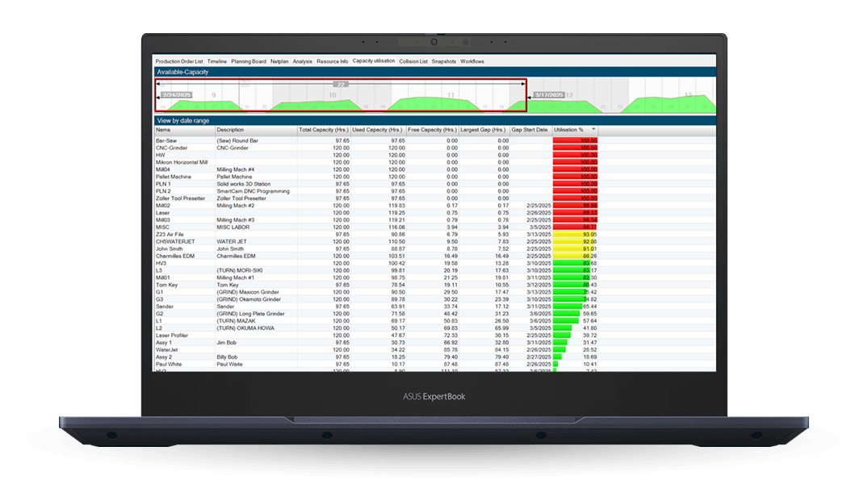Open the Collision List tab
Image resolution: width=868 pixels, height=480 pixels.
pos(413,61)
